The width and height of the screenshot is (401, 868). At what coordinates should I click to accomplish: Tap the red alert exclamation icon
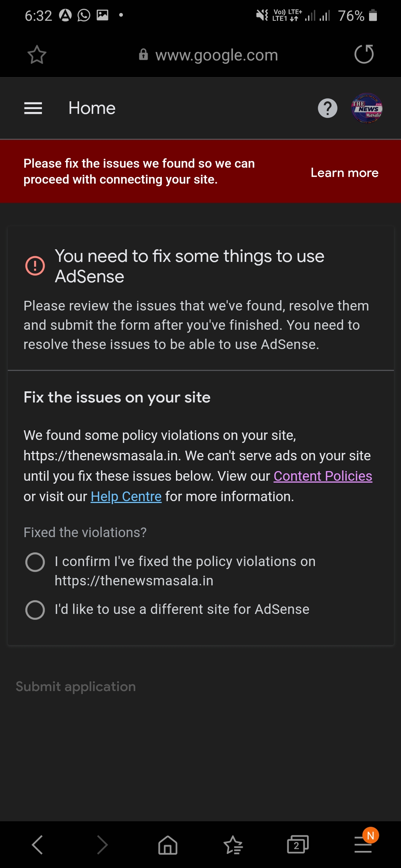coord(35,266)
